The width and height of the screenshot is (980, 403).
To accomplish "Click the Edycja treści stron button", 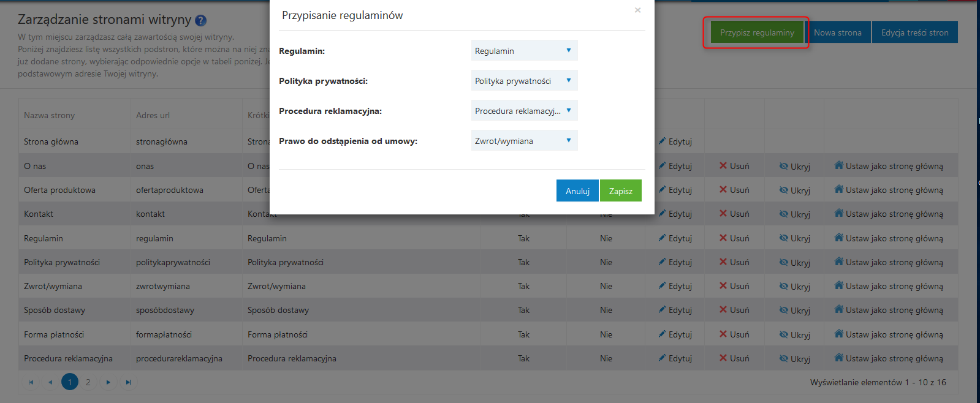I will [x=914, y=32].
